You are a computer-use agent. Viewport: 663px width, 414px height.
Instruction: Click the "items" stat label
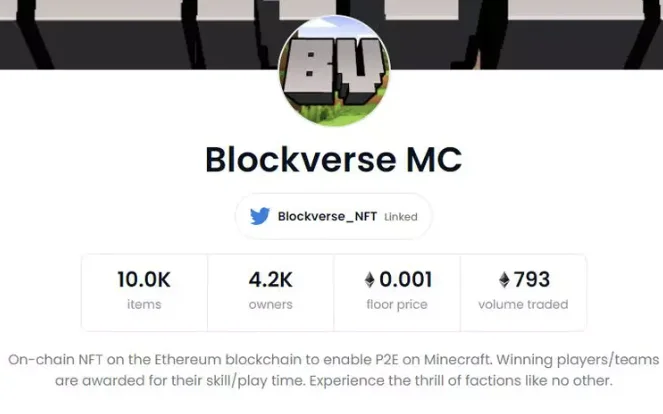[x=144, y=304]
